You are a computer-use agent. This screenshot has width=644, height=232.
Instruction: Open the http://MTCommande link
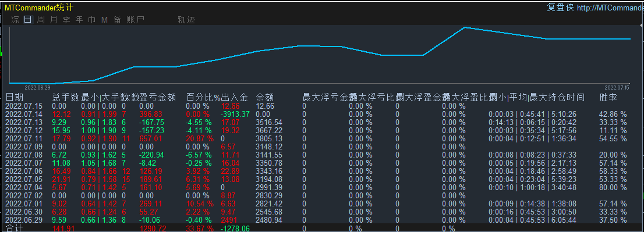(x=610, y=8)
